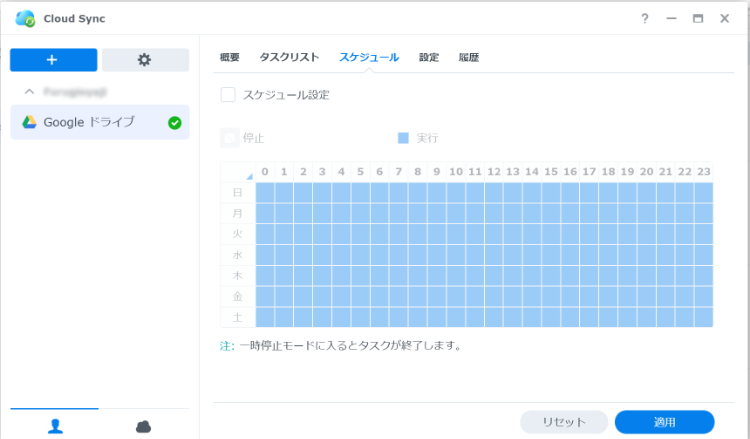This screenshot has width=750, height=439.
Task: Switch to the user accounts view icon
Action: pyautogui.click(x=55, y=426)
